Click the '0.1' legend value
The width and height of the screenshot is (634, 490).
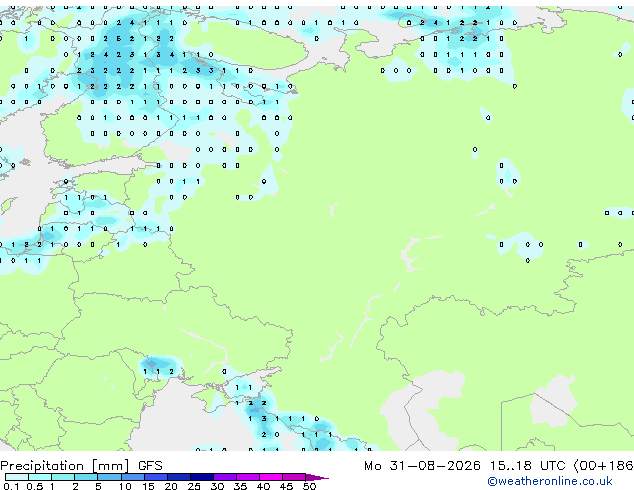(x=11, y=486)
